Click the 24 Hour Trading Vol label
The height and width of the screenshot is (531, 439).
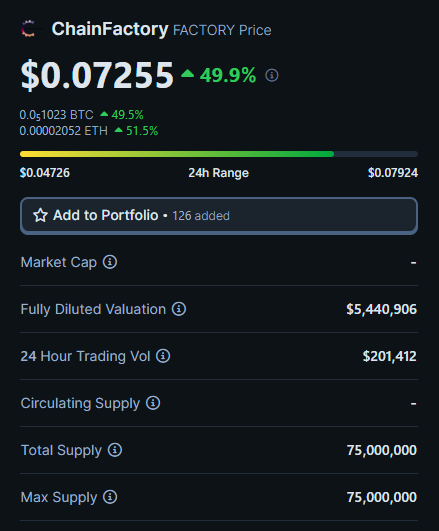[85, 356]
